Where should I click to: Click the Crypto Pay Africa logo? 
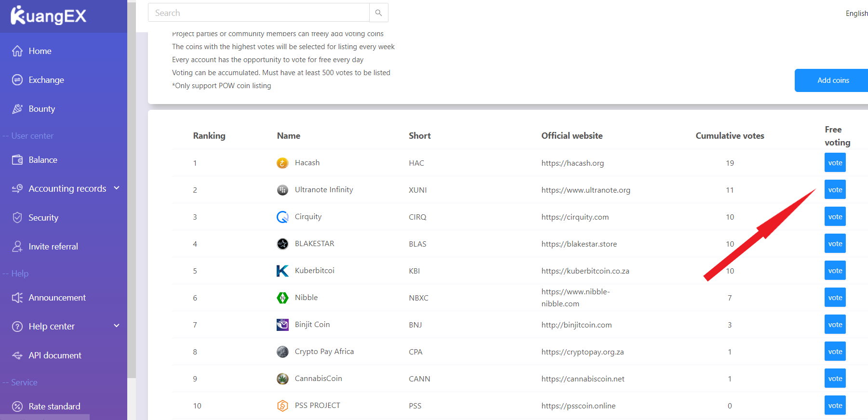pyautogui.click(x=282, y=352)
